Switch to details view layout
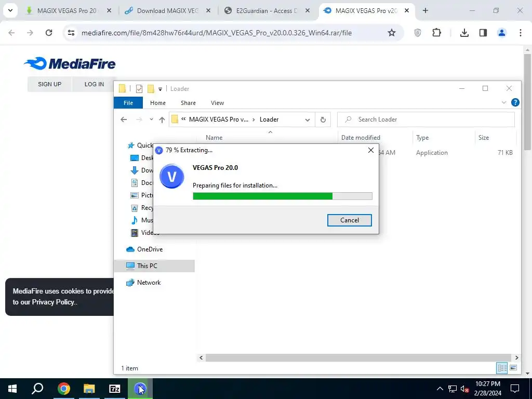The image size is (532, 399). click(x=502, y=368)
